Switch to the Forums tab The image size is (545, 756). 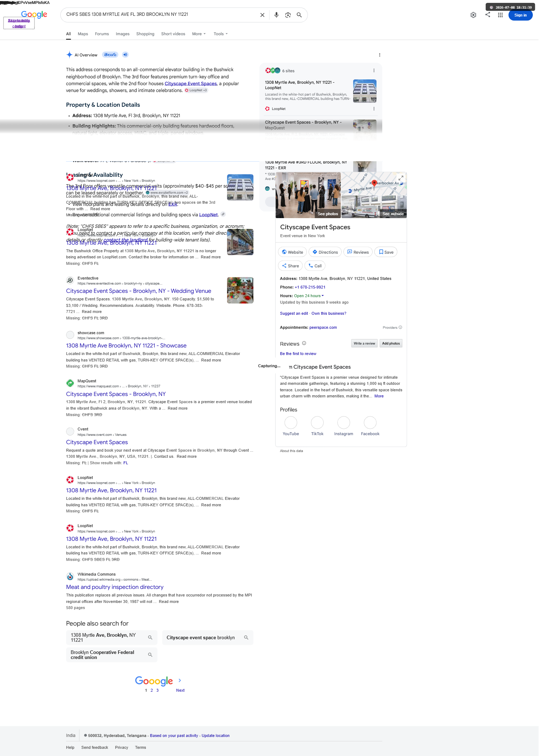point(102,34)
